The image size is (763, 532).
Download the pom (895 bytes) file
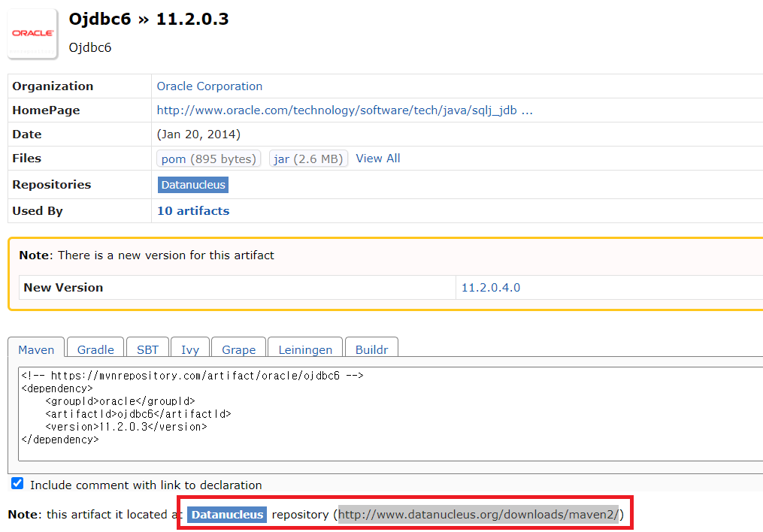point(209,159)
